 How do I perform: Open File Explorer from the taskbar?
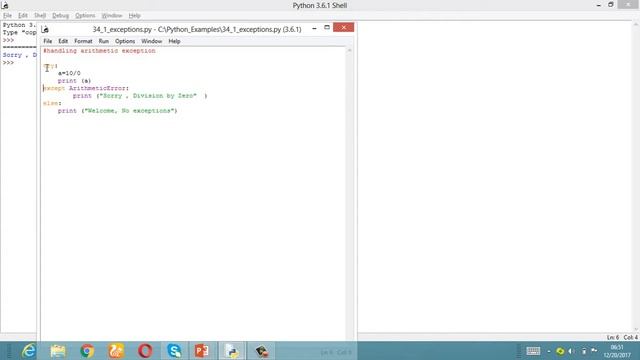point(58,351)
